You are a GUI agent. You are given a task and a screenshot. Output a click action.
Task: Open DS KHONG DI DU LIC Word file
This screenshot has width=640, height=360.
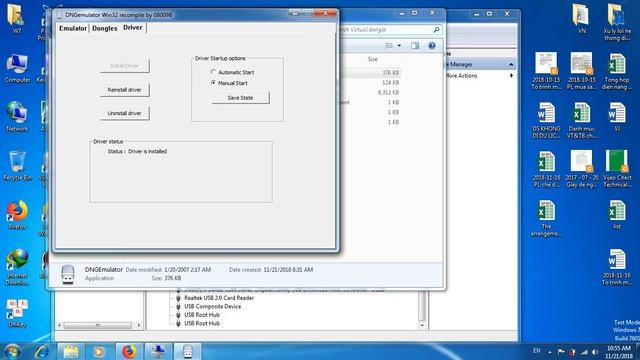pyautogui.click(x=546, y=120)
